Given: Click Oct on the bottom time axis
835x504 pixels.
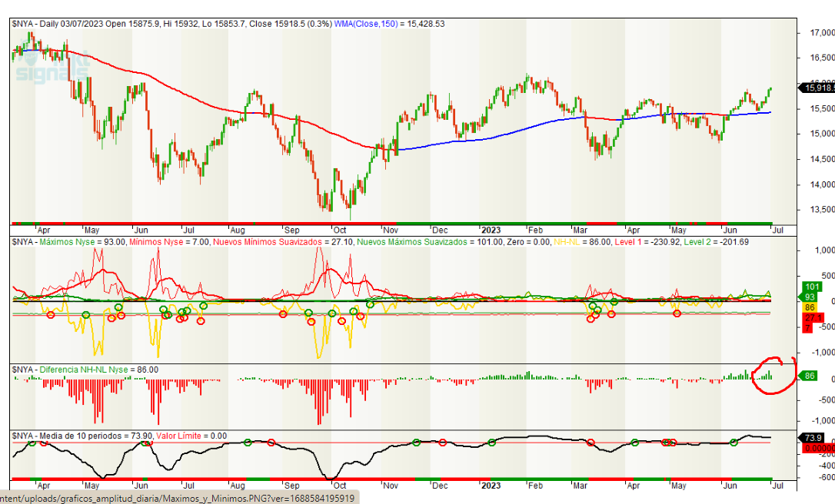Looking at the screenshot, I should coord(340,486).
